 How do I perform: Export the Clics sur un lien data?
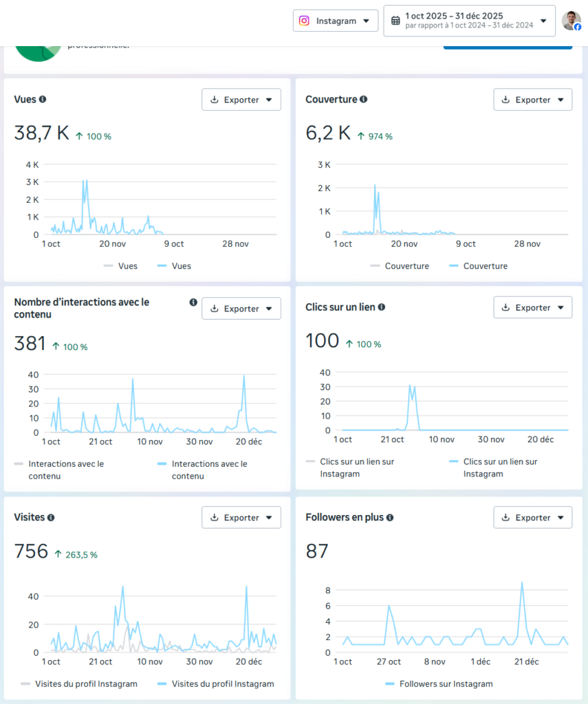tap(533, 307)
